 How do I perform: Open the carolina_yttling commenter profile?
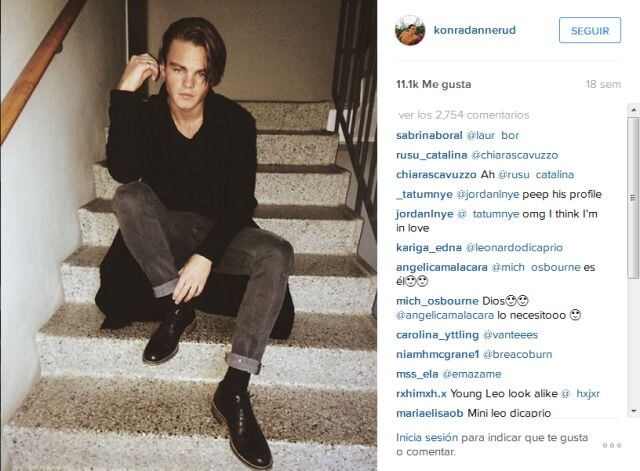437,335
